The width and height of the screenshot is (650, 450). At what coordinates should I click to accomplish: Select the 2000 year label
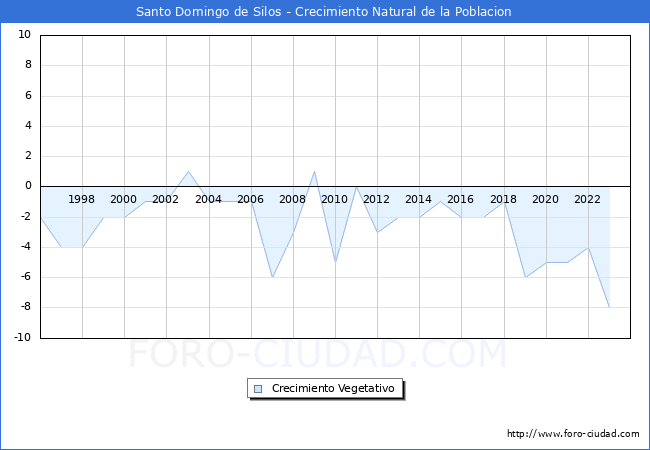[123, 199]
